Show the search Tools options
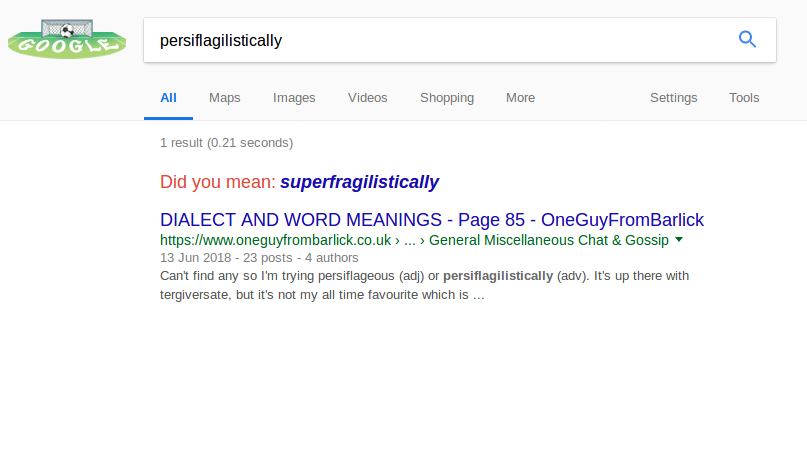The image size is (807, 471). [x=744, y=98]
